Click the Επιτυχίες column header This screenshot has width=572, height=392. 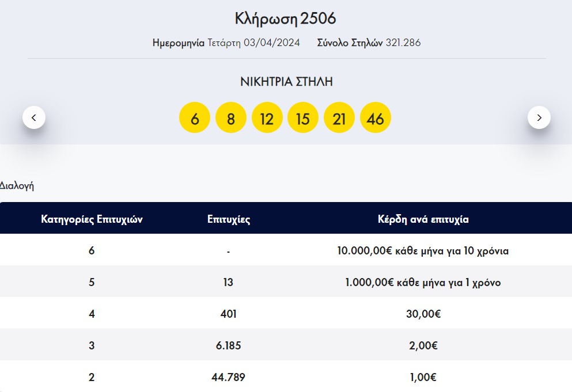pos(229,219)
